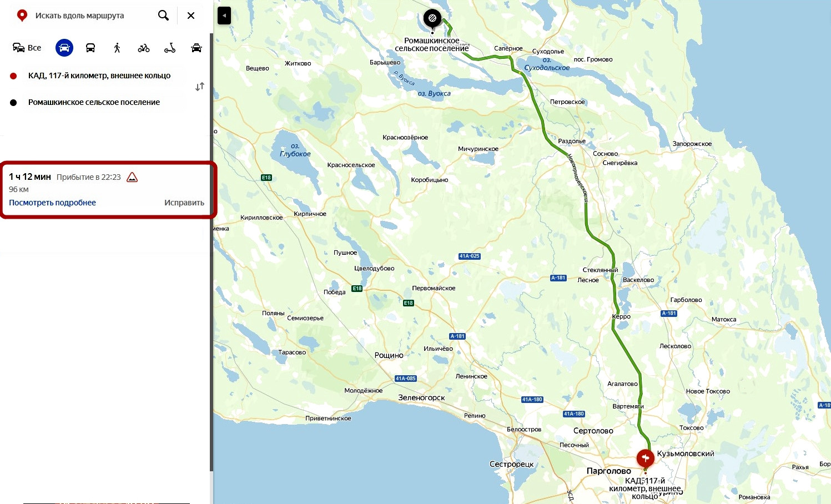Select the car route mode
This screenshot has height=504, width=831.
click(64, 48)
